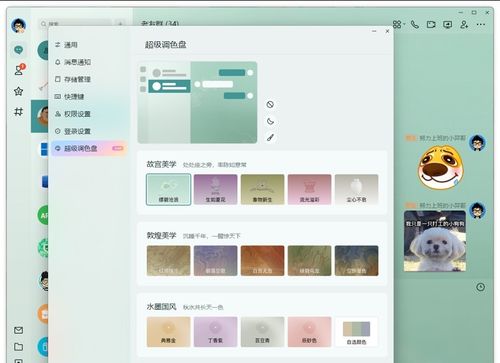Start a video call in the group chat
Image resolution: width=500 pixels, height=363 pixels.
pos(431,24)
